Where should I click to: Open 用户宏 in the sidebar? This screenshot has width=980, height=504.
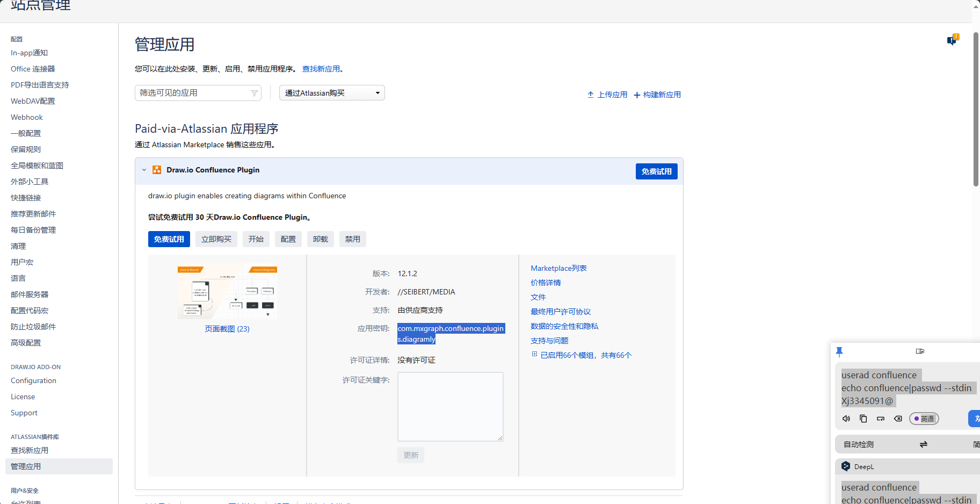(x=22, y=262)
